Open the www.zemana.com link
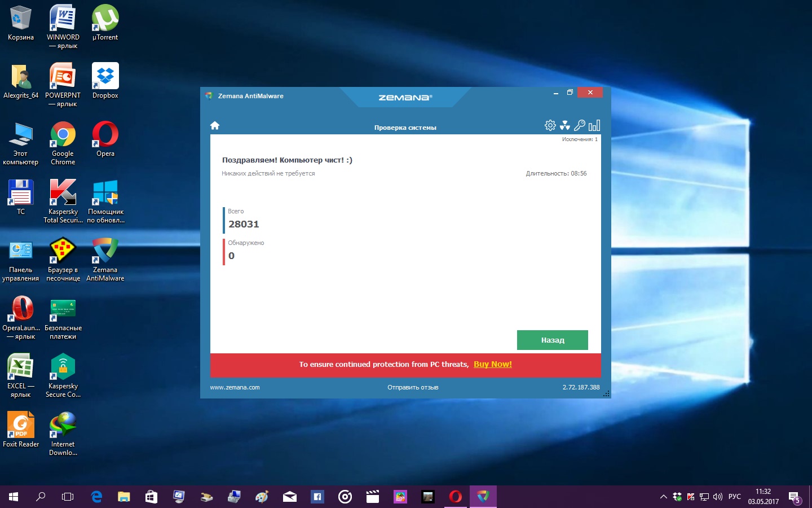The image size is (812, 508). tap(235, 387)
